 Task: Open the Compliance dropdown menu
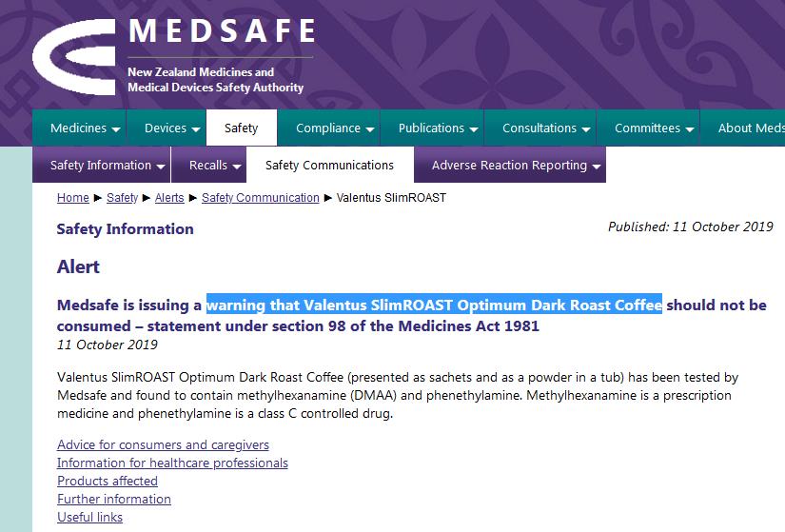point(329,128)
